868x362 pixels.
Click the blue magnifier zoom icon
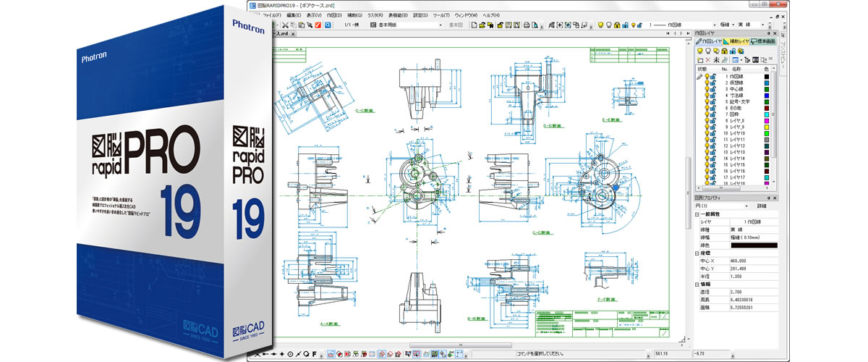(x=328, y=25)
